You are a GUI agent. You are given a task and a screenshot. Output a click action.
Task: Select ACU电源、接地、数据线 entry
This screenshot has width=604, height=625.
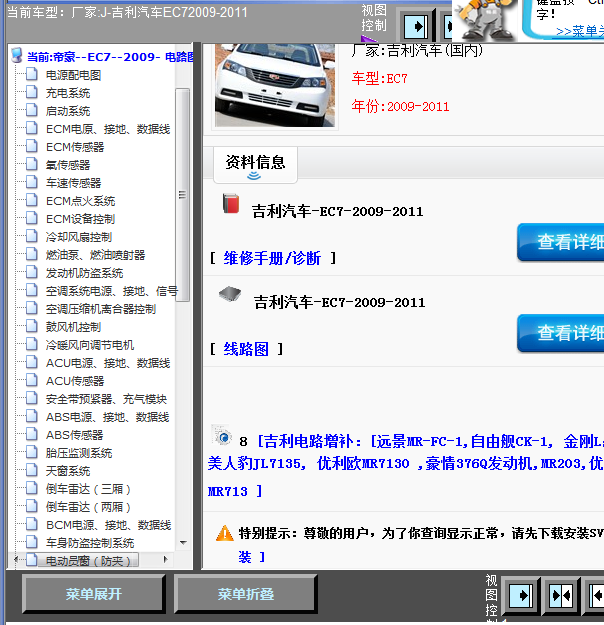pyautogui.click(x=108, y=363)
